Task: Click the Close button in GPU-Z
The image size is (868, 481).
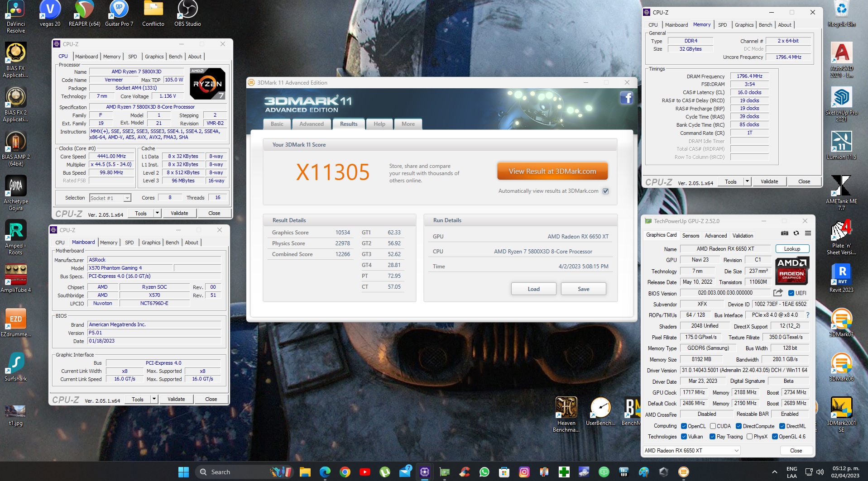Action: 796,450
